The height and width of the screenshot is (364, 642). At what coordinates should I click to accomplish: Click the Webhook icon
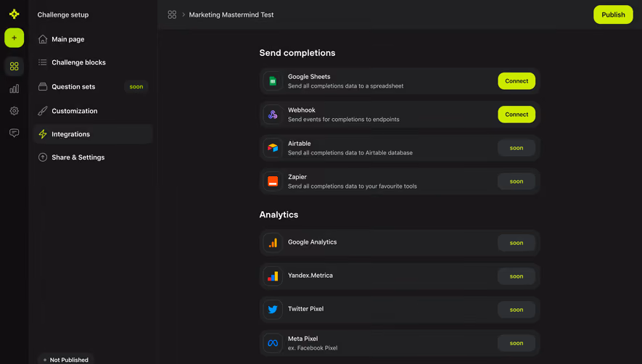coord(273,115)
